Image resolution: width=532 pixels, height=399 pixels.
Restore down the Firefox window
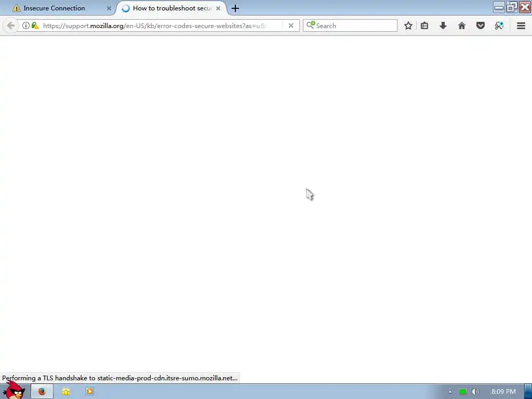pyautogui.click(x=512, y=7)
